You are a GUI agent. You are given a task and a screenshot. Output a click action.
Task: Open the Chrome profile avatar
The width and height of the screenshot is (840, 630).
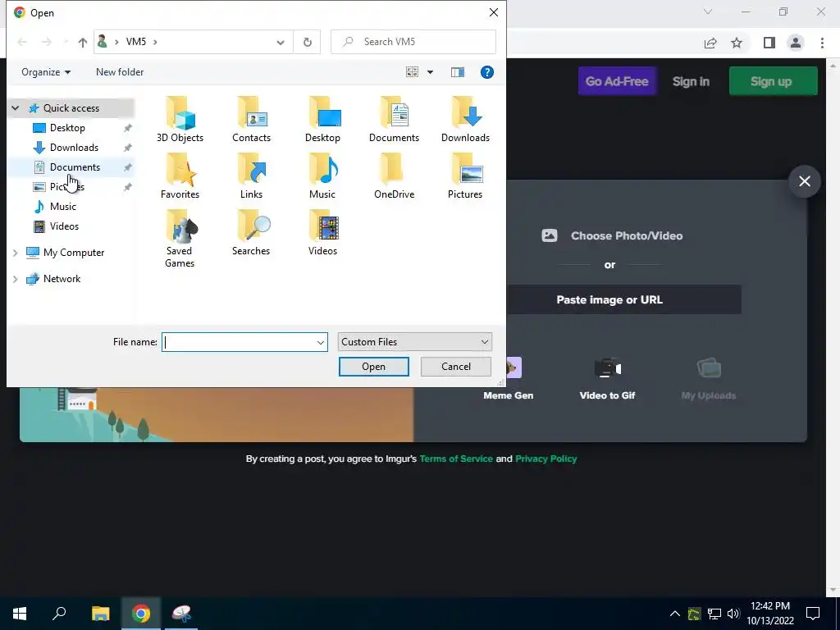(796, 43)
